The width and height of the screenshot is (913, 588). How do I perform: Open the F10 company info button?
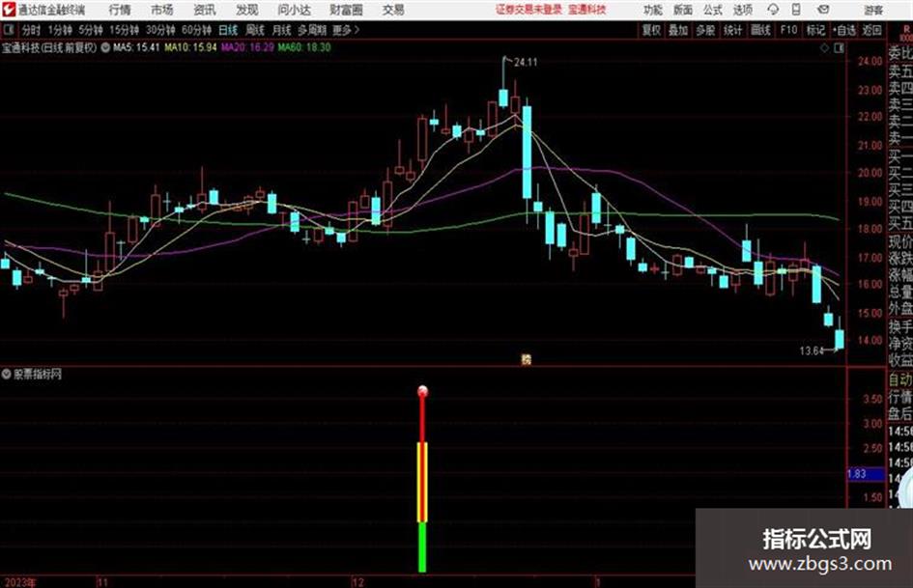tap(788, 30)
